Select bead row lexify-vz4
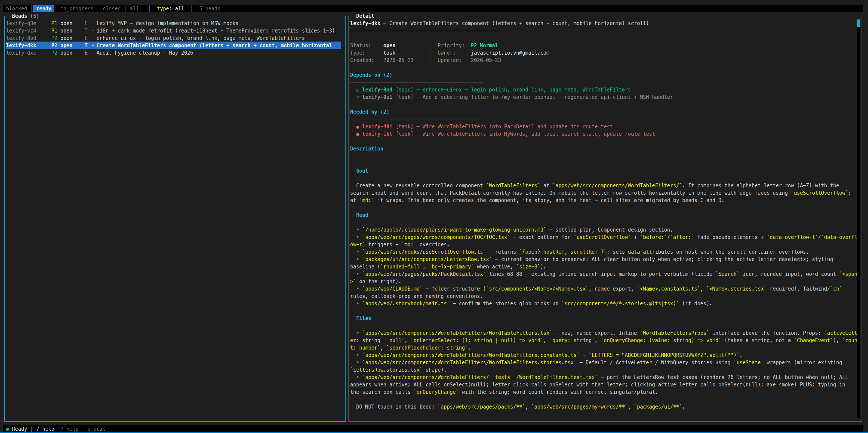The width and height of the screenshot is (868, 433). click(173, 30)
